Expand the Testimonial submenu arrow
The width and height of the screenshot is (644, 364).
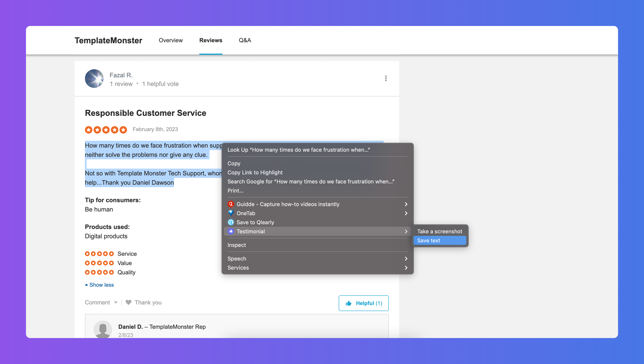(x=406, y=231)
